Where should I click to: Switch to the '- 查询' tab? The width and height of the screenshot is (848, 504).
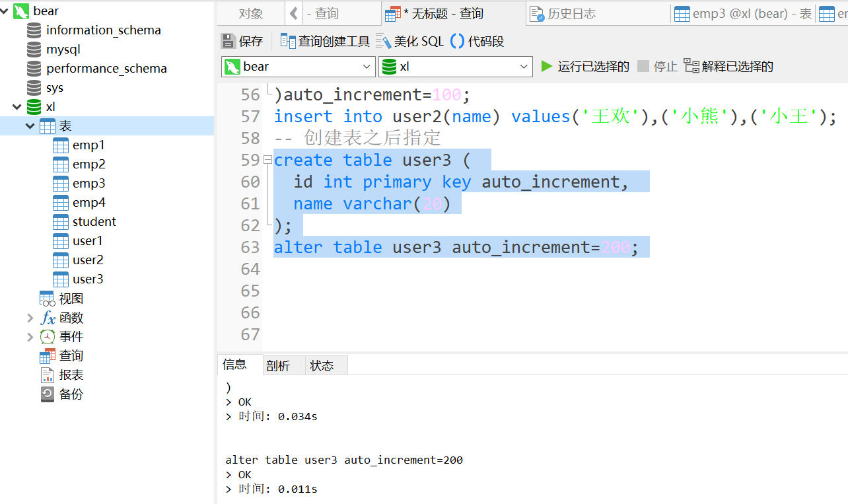pyautogui.click(x=341, y=13)
